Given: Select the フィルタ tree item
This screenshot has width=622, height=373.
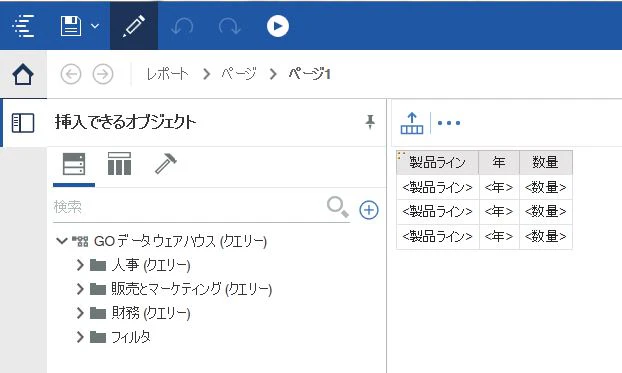Looking at the screenshot, I should (131, 337).
